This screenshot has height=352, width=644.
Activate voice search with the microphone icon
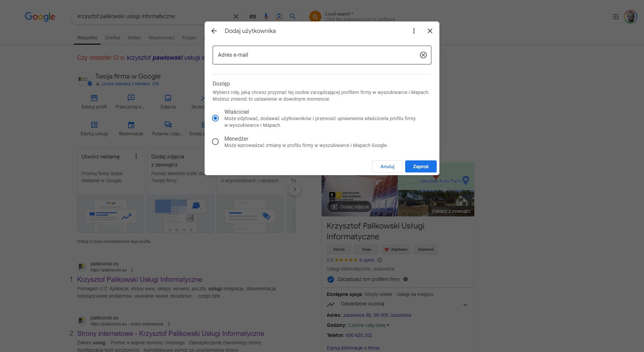[266, 16]
